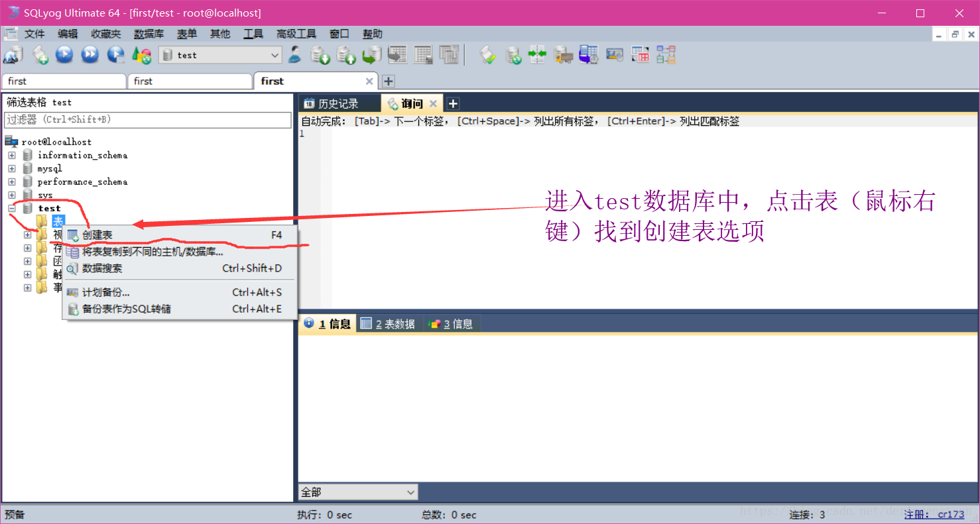Select 将表复制到不同的主机/数据库... menu entry
This screenshot has height=524, width=980.
[179, 252]
